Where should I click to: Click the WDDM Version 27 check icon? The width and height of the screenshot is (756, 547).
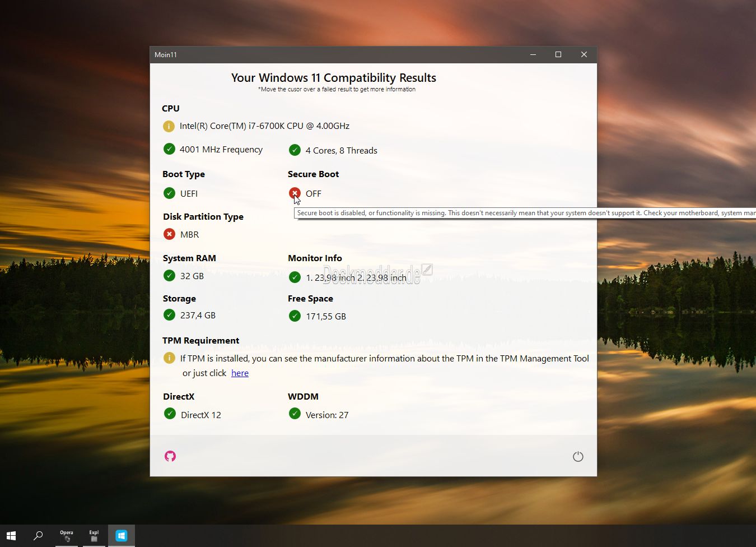pyautogui.click(x=295, y=414)
